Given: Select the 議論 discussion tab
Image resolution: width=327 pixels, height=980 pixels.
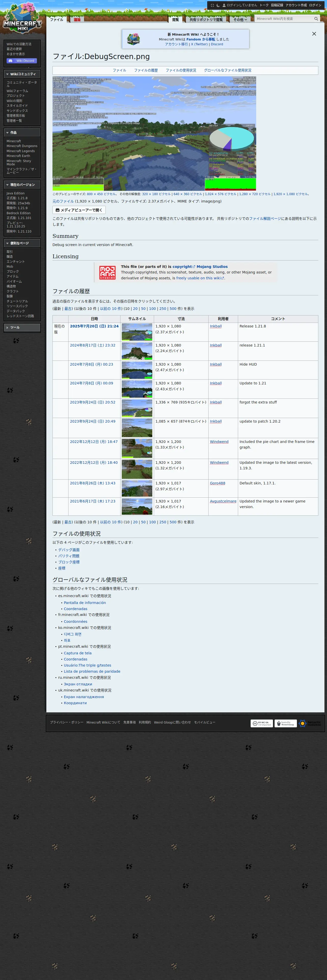Looking at the screenshot, I should 77,19.
